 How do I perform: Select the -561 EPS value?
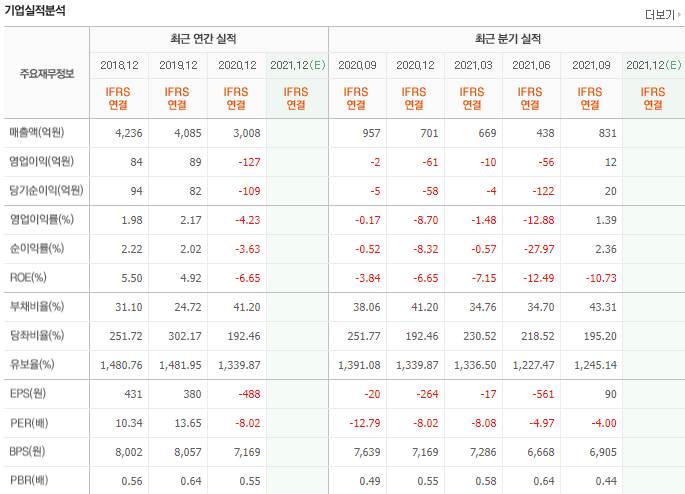[x=543, y=394]
